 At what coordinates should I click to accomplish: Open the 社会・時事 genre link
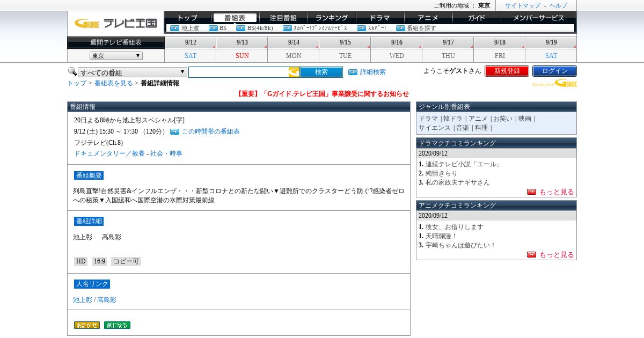(x=166, y=153)
